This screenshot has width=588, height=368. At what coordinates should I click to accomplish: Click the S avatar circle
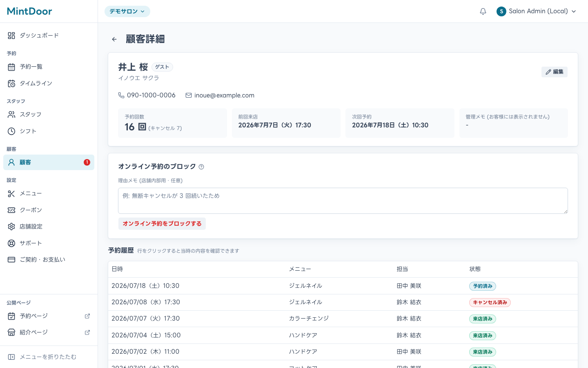click(x=501, y=11)
